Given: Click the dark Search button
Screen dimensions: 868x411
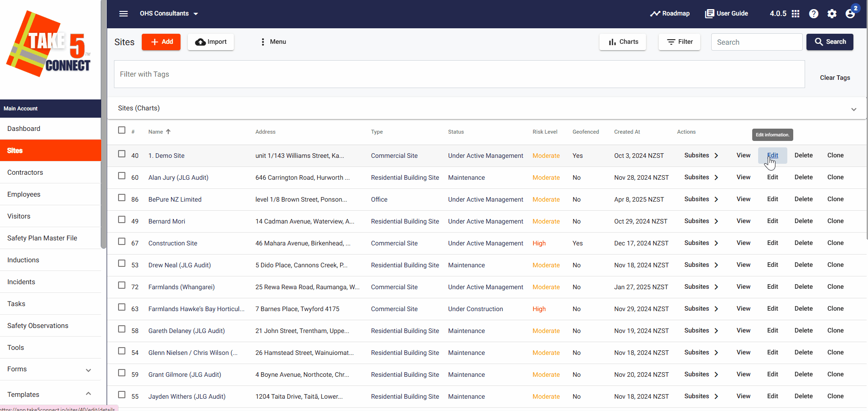Looking at the screenshot, I should pyautogui.click(x=830, y=42).
